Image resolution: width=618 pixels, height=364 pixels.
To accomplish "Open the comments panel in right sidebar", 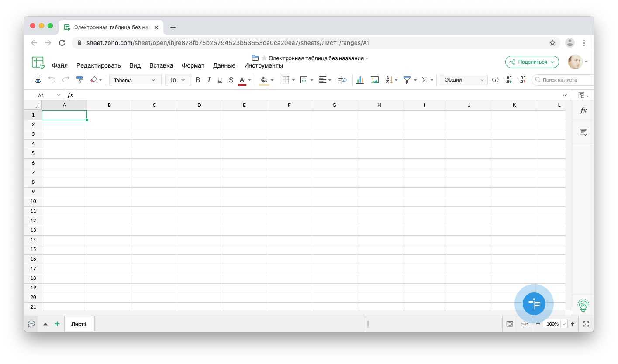I will coord(583,132).
